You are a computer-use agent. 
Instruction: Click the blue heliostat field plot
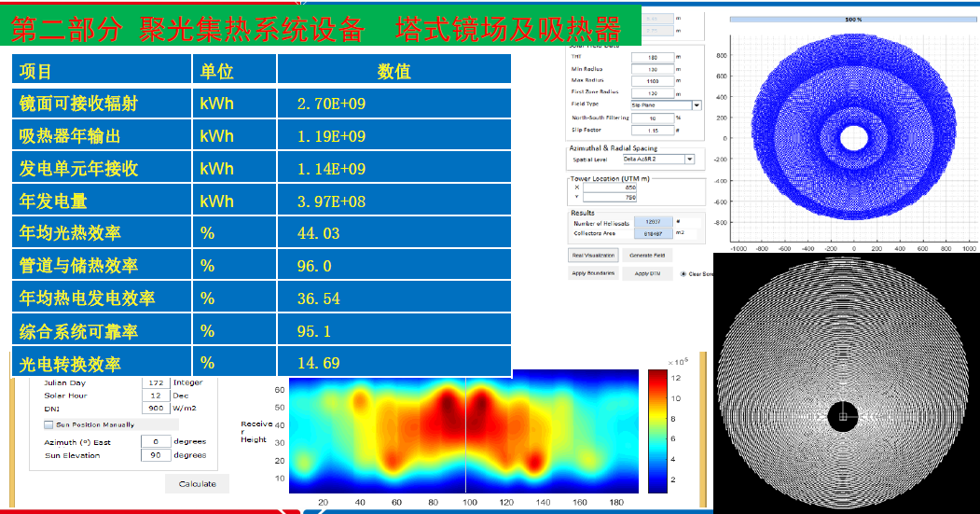[x=853, y=128]
